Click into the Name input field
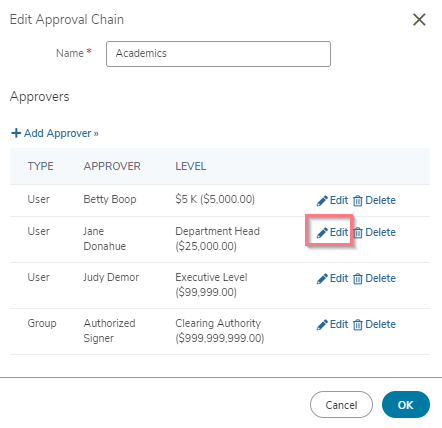The height and width of the screenshot is (428, 442). coord(218,54)
